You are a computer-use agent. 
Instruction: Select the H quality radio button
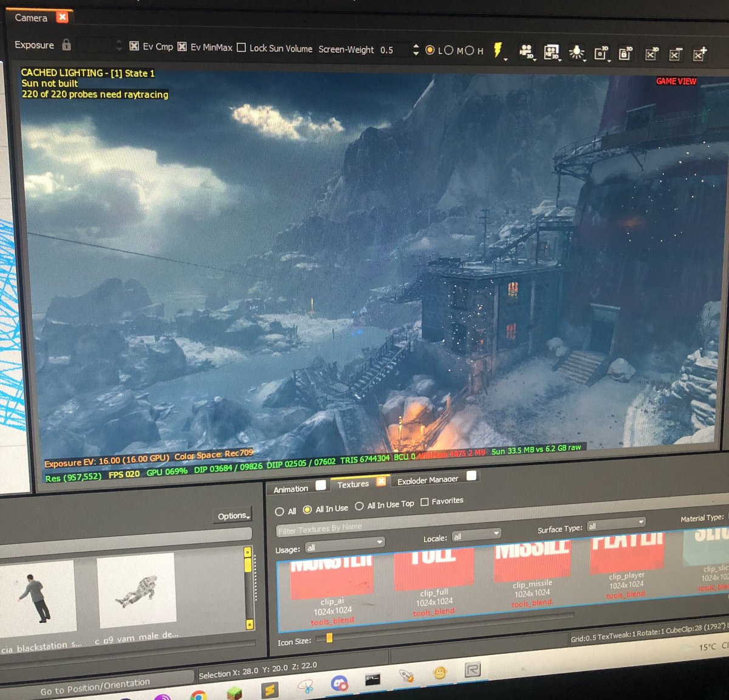(469, 51)
